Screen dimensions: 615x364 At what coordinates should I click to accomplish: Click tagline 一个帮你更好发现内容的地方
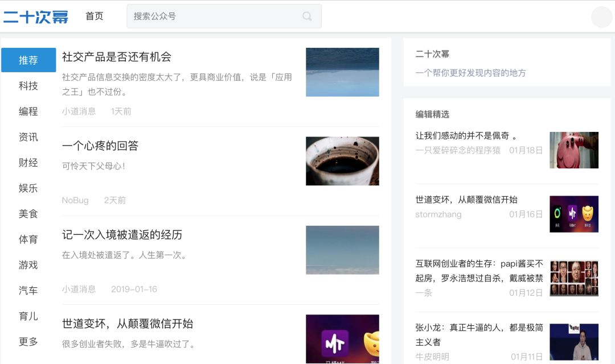tap(471, 73)
